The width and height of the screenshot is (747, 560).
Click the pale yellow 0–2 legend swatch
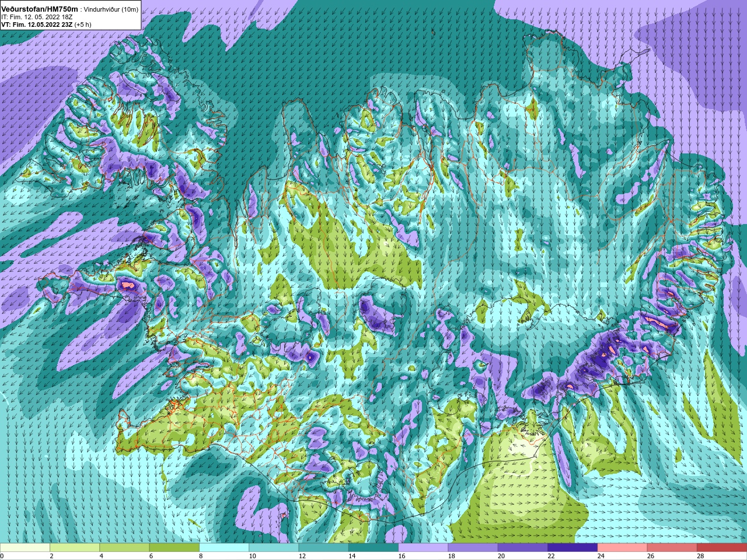(25, 548)
